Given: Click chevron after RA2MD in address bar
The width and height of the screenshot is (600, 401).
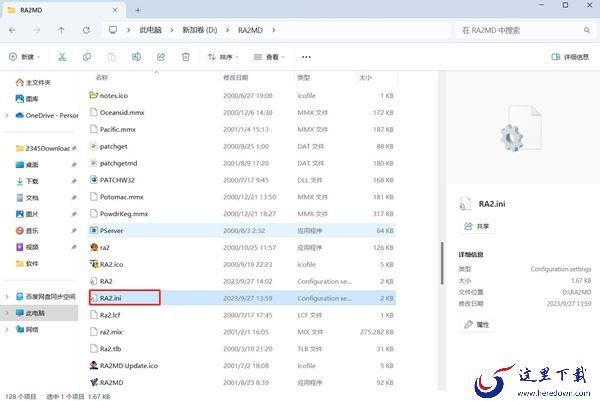Looking at the screenshot, I should coord(274,30).
